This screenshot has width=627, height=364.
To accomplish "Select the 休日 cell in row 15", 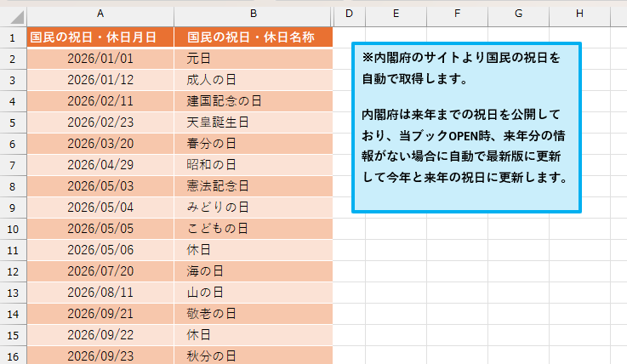I will (x=254, y=335).
